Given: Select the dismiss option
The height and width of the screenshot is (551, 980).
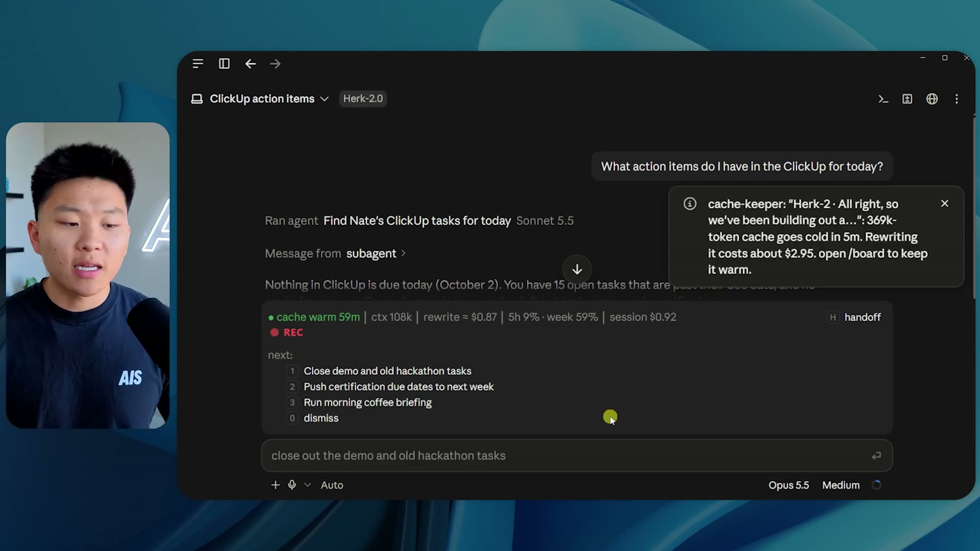Looking at the screenshot, I should click(321, 418).
